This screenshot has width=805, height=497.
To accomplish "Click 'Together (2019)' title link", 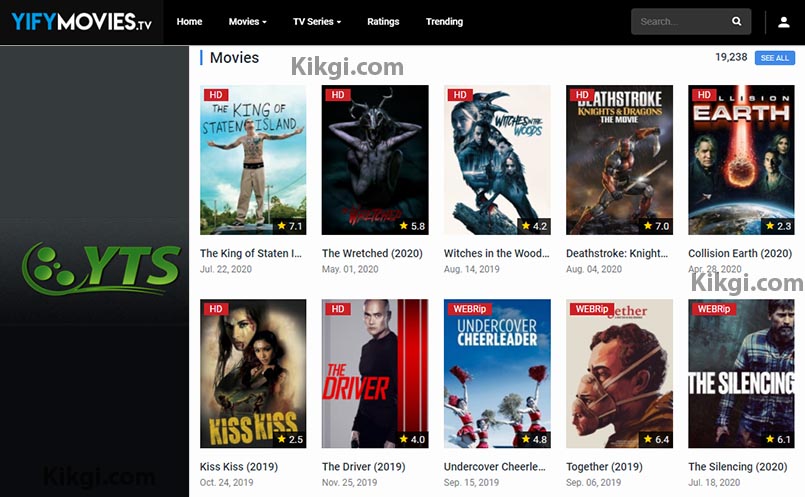I will point(604,467).
